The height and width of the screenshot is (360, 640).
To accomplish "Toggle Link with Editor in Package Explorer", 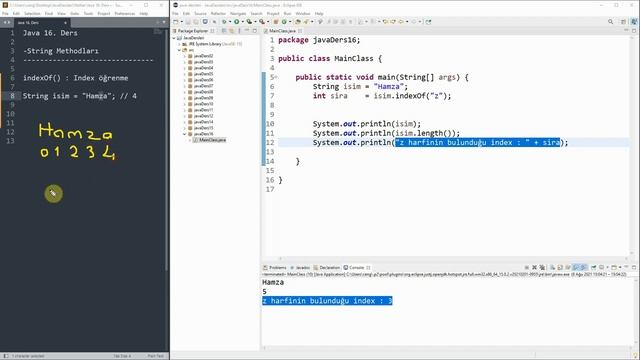I will [x=231, y=31].
